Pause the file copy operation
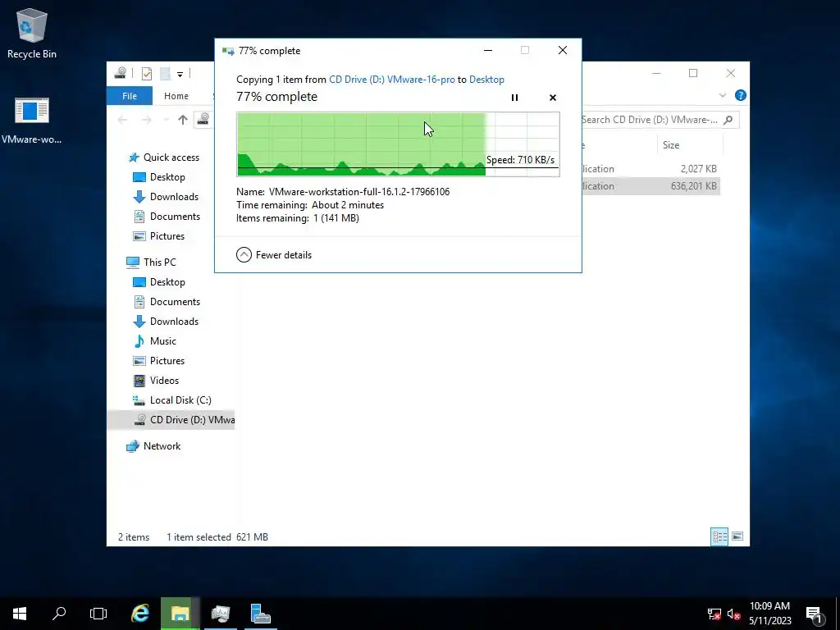Screen dimensions: 840x630 click(514, 98)
